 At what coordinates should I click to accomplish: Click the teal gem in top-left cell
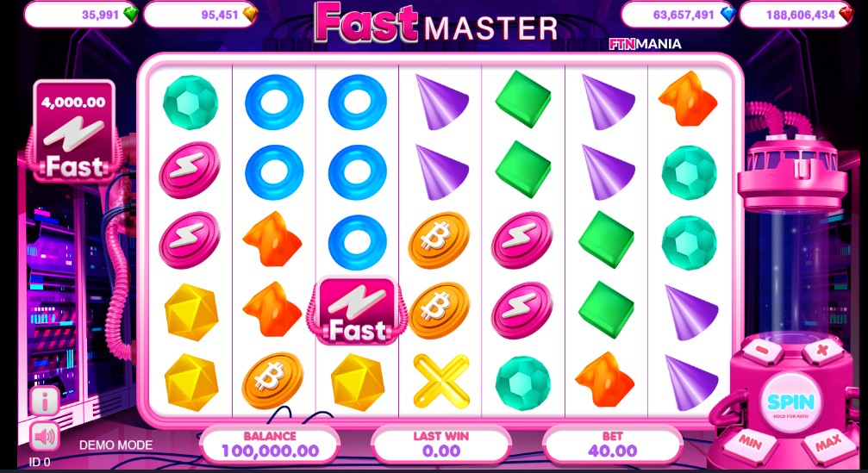click(x=190, y=103)
